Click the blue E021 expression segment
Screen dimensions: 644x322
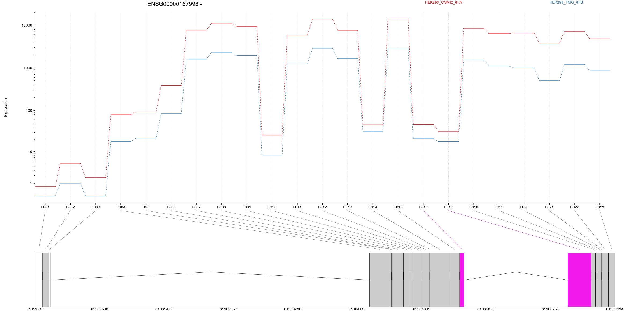coord(549,81)
